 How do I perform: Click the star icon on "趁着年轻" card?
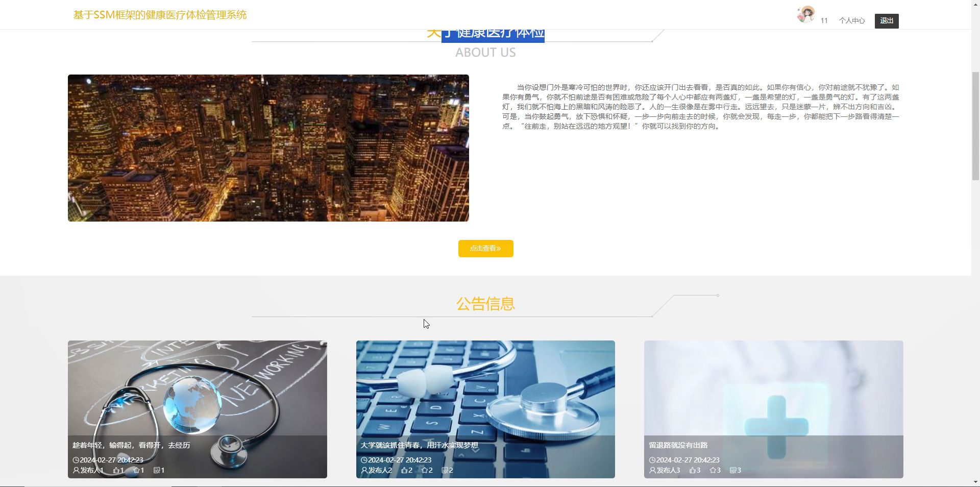coord(137,470)
